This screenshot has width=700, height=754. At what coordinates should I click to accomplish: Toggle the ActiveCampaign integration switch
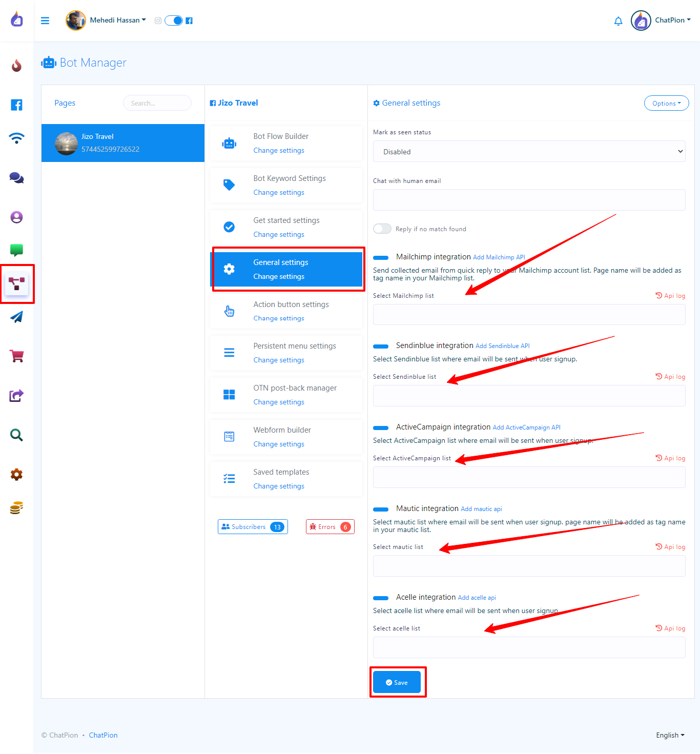(x=381, y=427)
